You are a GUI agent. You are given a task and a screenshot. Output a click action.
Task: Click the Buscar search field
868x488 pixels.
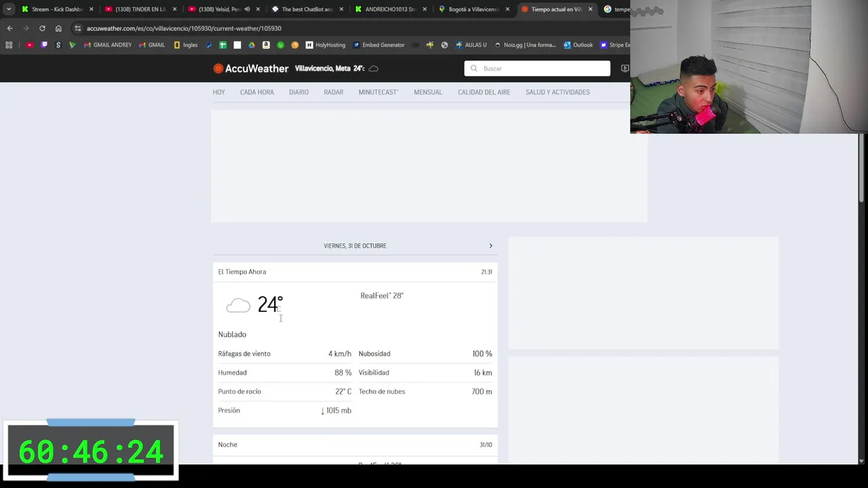tap(537, 68)
